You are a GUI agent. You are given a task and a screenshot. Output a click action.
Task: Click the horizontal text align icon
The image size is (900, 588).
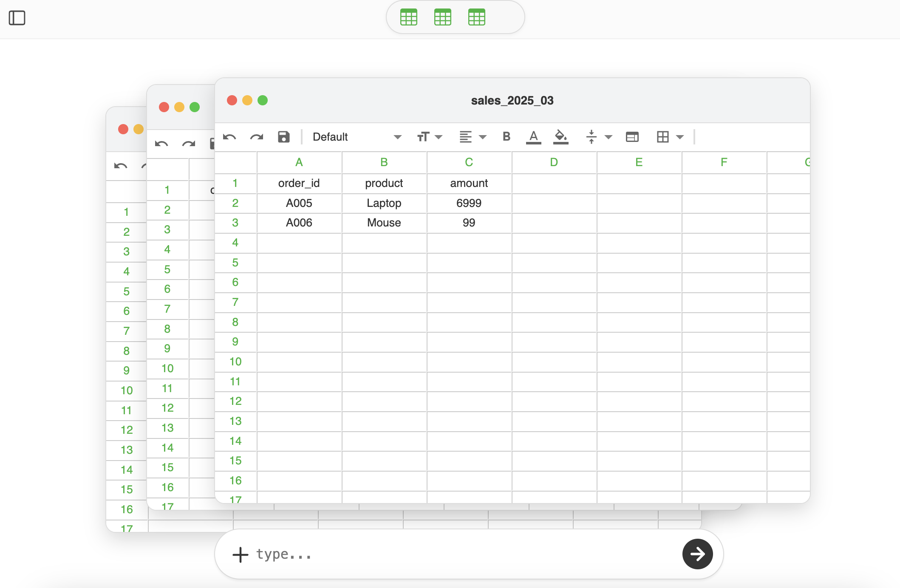click(466, 137)
